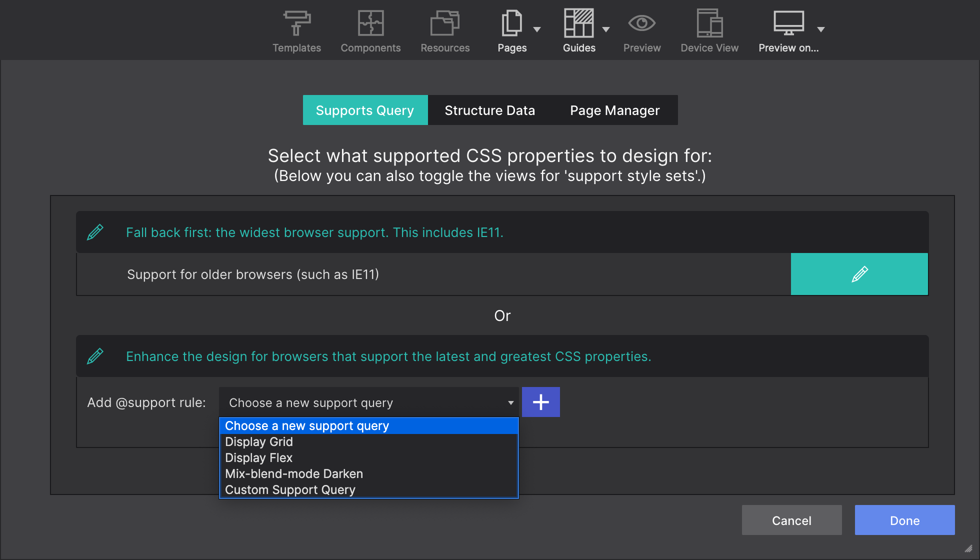Expand the Guides dropdown arrow
This screenshot has height=560, width=980.
coord(606,29)
